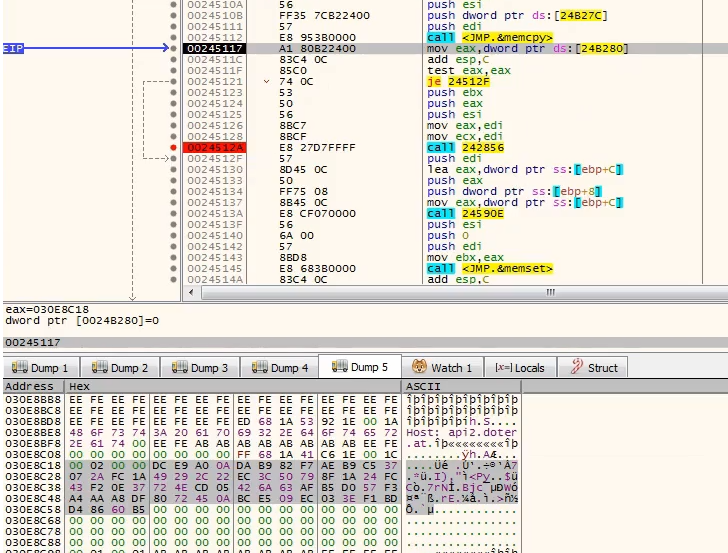Select the je 24512F jump instruction
Viewport: 728px width, 553px height.
455,82
